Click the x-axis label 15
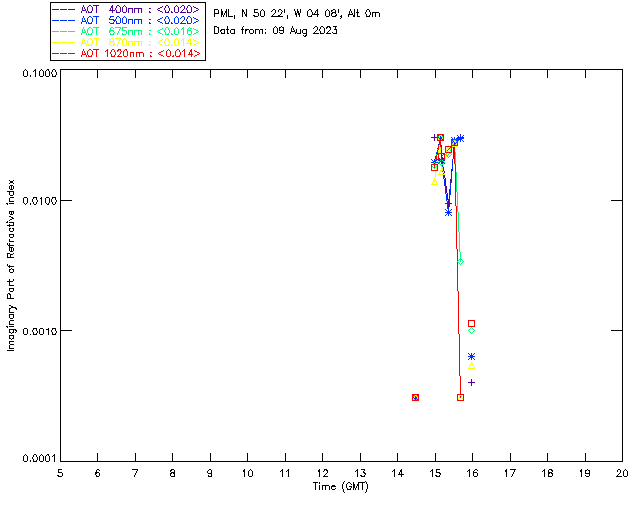This screenshot has width=640, height=512. pyautogui.click(x=435, y=473)
